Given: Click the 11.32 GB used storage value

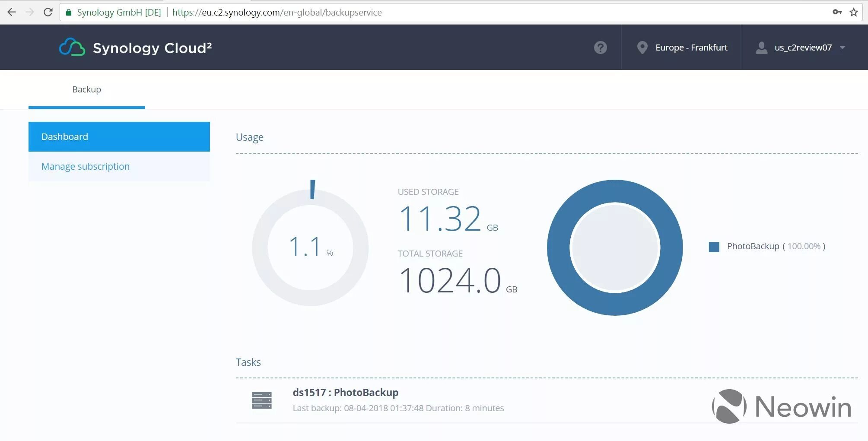Looking at the screenshot, I should click(448, 219).
